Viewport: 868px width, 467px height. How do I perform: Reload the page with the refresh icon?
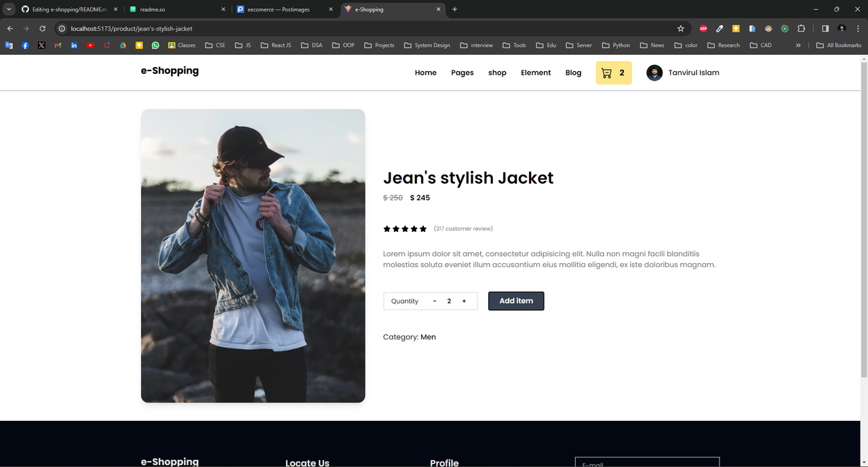click(42, 28)
